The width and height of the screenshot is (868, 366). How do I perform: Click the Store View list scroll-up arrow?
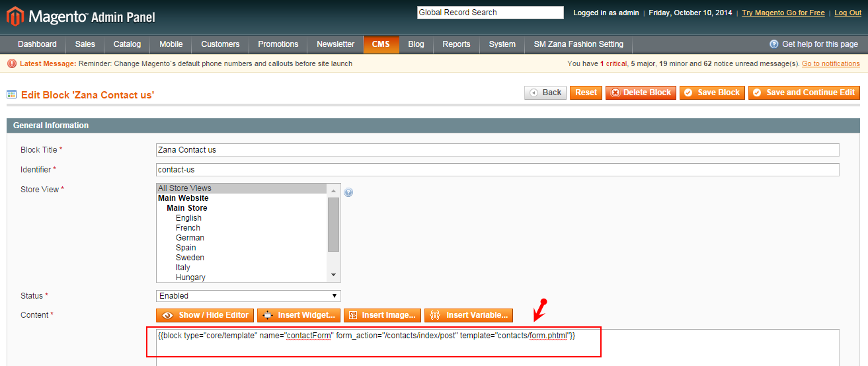click(333, 190)
